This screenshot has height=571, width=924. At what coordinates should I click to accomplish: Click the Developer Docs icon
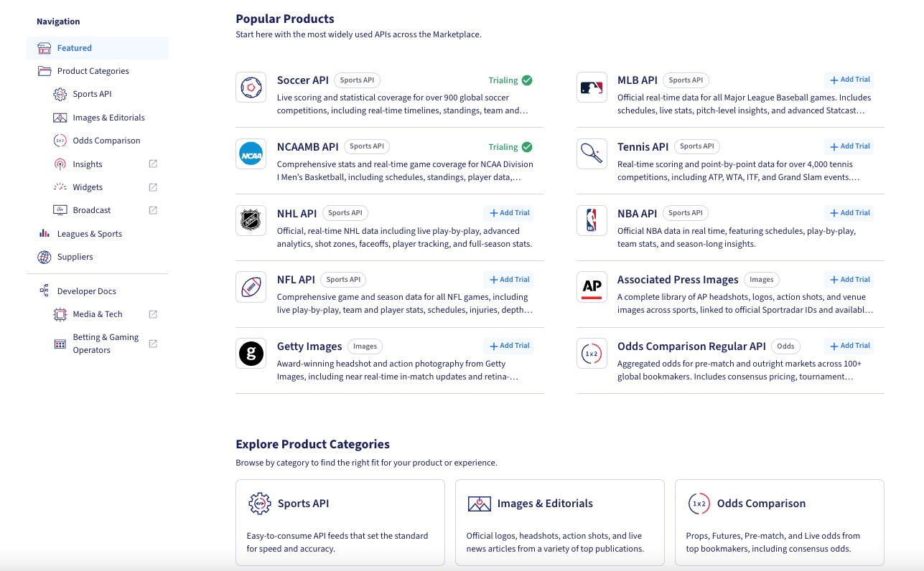(x=45, y=291)
